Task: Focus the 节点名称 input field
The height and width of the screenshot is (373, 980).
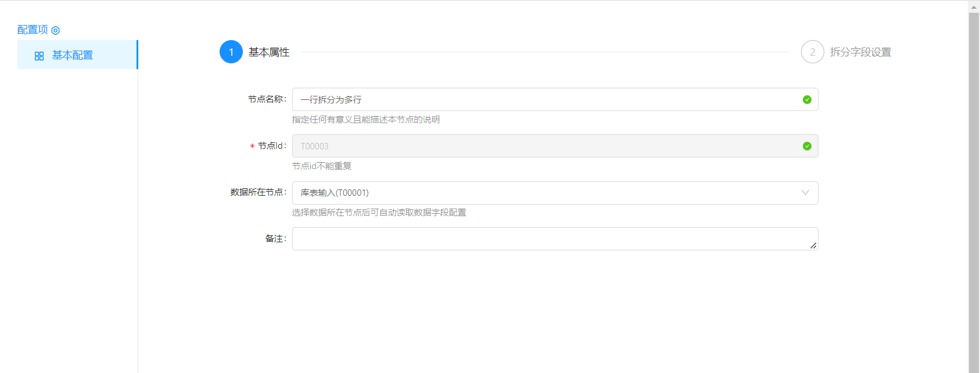Action: (546, 99)
